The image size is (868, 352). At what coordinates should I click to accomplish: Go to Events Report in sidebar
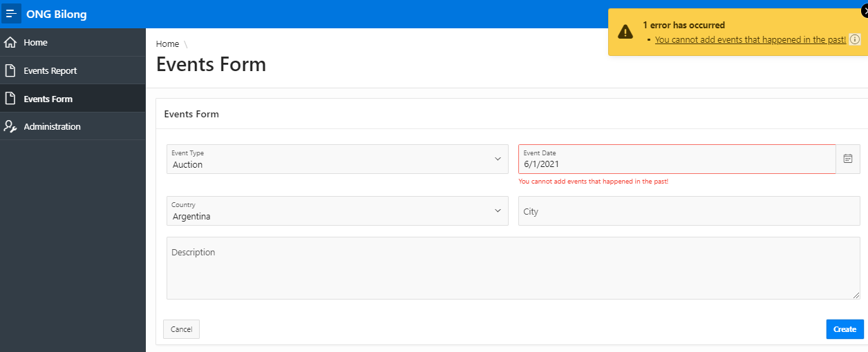tap(73, 70)
